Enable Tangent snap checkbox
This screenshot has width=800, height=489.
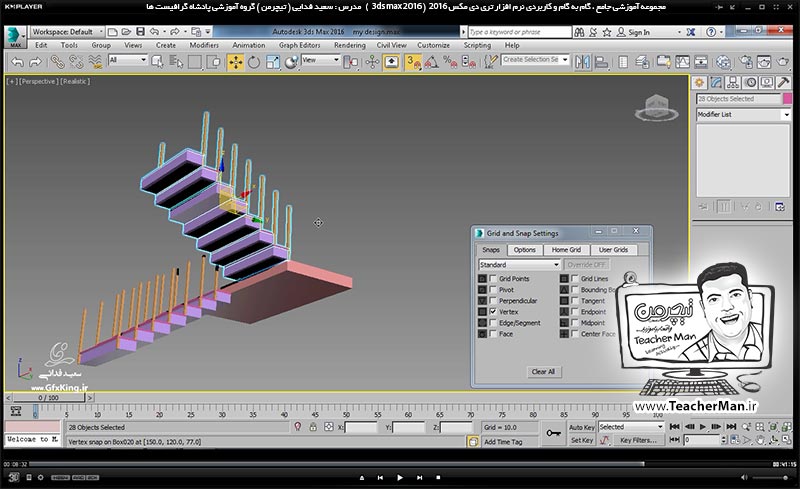pyautogui.click(x=574, y=301)
